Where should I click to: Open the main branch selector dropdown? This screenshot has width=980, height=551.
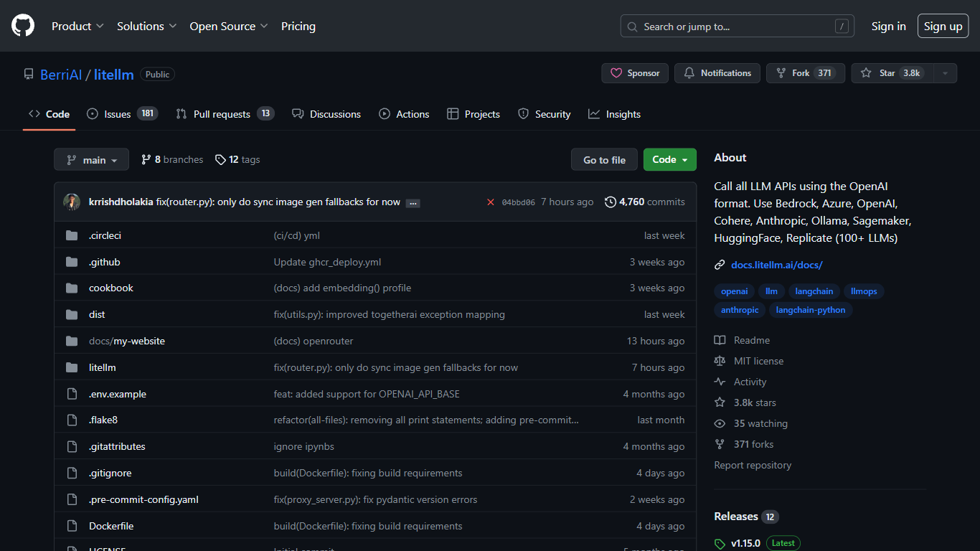pyautogui.click(x=92, y=160)
